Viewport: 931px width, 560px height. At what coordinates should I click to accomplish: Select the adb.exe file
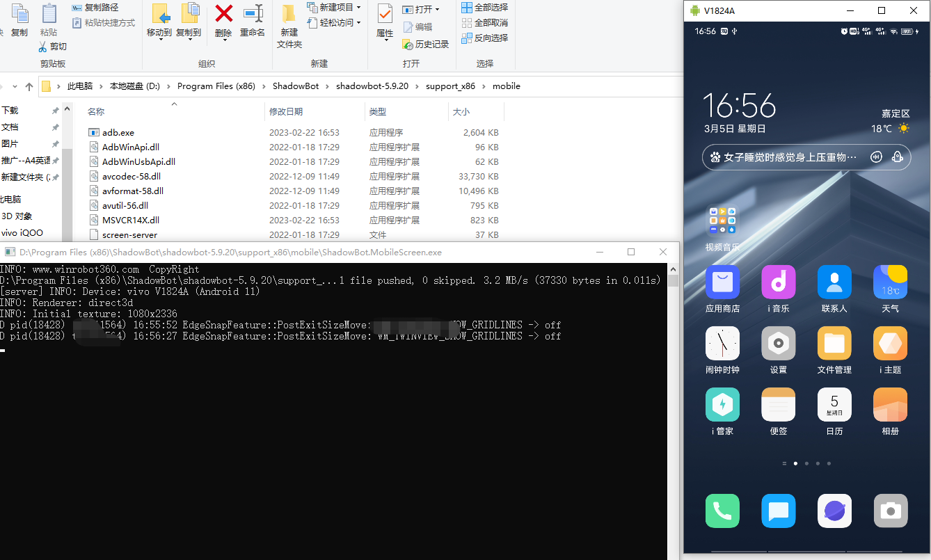[118, 132]
